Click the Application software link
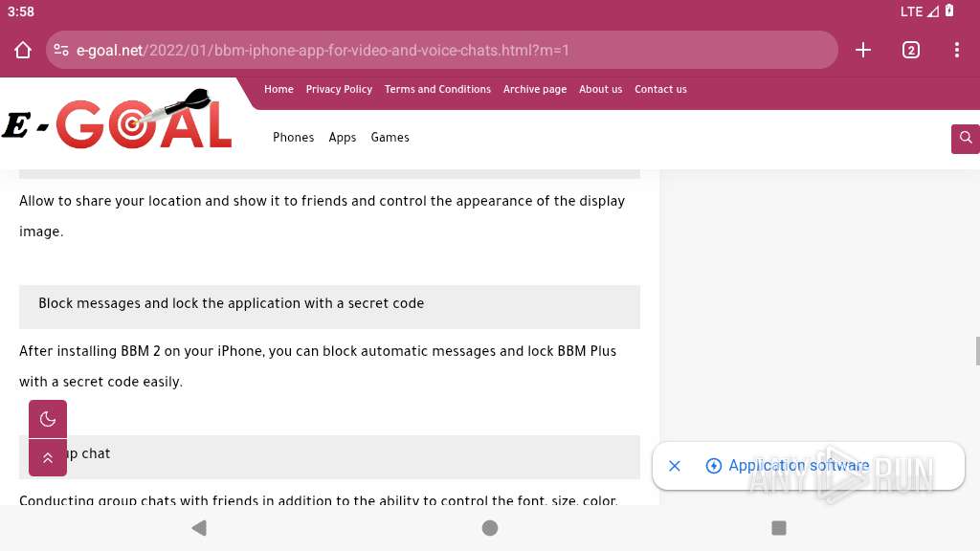The image size is (980, 551). click(799, 466)
